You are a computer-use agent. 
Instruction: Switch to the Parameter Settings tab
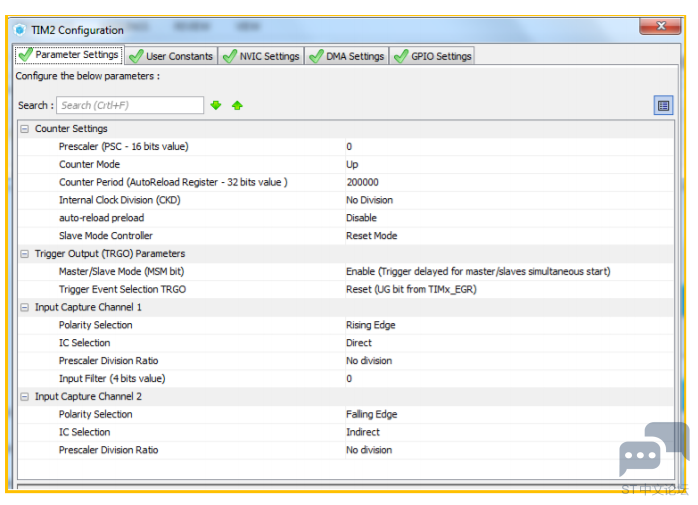pyautogui.click(x=69, y=55)
